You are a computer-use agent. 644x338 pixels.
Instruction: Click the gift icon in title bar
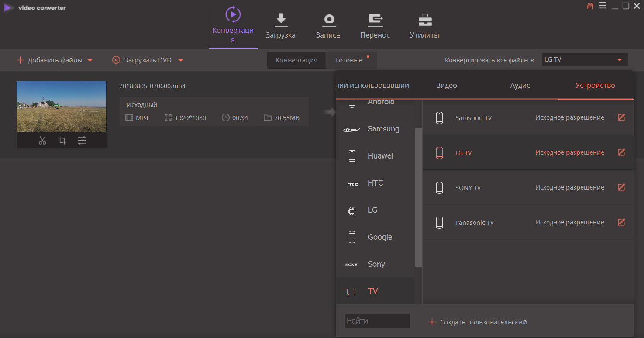click(x=590, y=6)
